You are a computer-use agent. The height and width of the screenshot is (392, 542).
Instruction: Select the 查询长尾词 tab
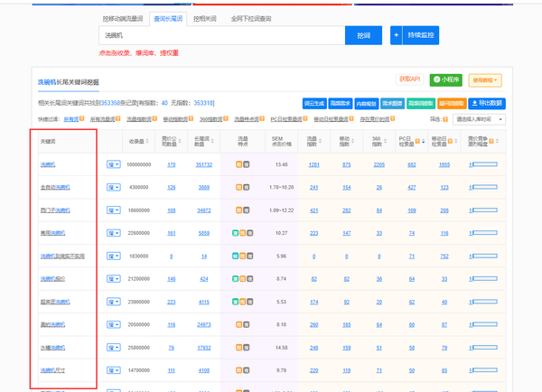pos(168,19)
